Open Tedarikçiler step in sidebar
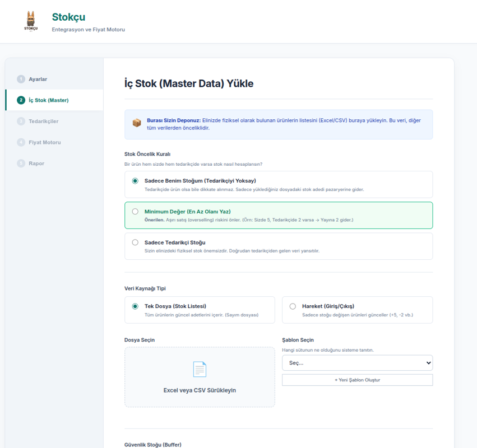The image size is (477, 448). point(43,121)
